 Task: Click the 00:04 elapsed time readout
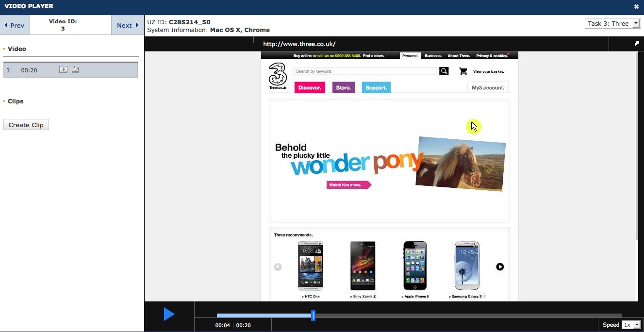click(223, 325)
